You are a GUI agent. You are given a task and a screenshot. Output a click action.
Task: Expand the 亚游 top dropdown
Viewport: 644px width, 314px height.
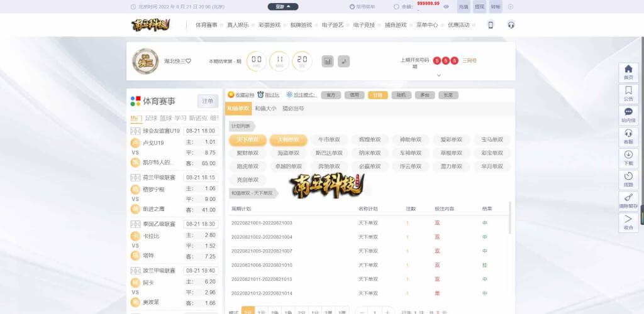coord(283,6)
